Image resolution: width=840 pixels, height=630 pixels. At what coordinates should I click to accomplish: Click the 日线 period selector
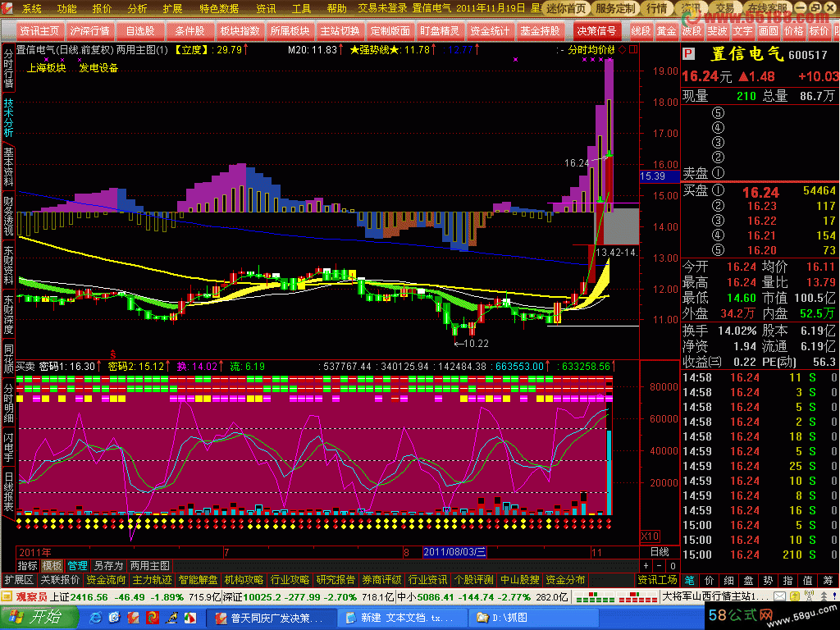pos(660,552)
